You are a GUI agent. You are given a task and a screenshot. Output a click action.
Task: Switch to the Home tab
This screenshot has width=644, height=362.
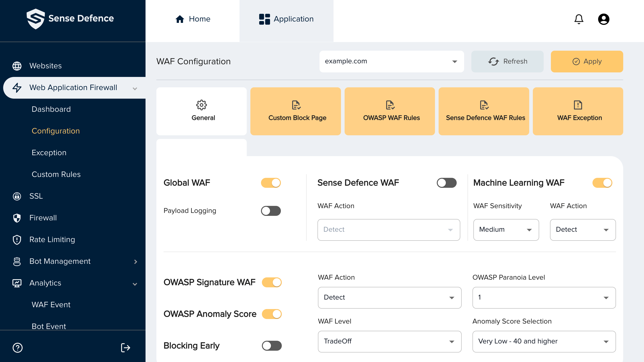(x=193, y=21)
